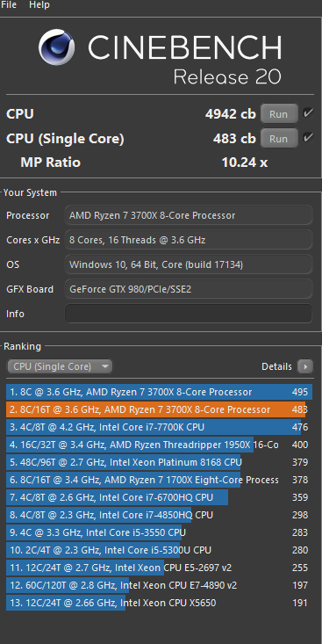Click the Cinebench sphere logo icon
The width and height of the screenshot is (322, 644).
tap(57, 47)
